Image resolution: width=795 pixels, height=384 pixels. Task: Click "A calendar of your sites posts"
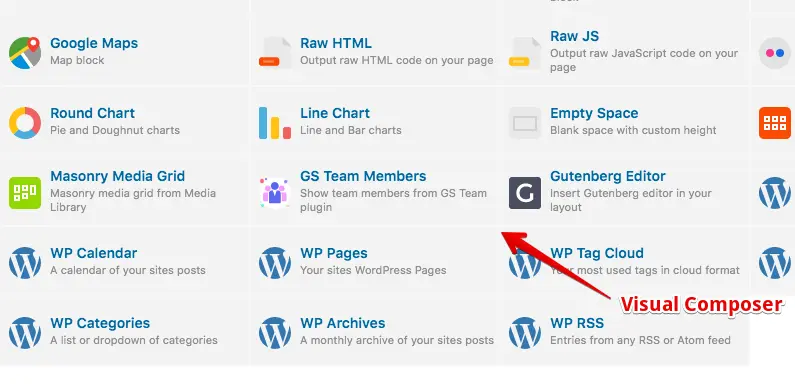pos(127,270)
